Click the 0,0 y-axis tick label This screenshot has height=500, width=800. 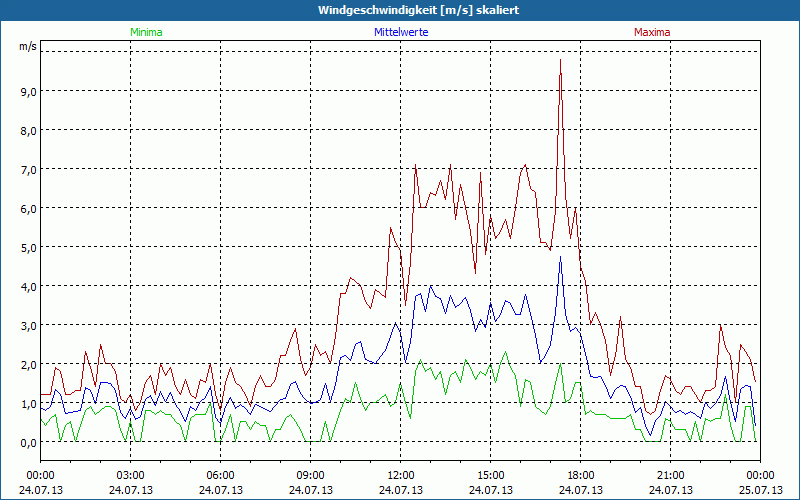[27, 442]
